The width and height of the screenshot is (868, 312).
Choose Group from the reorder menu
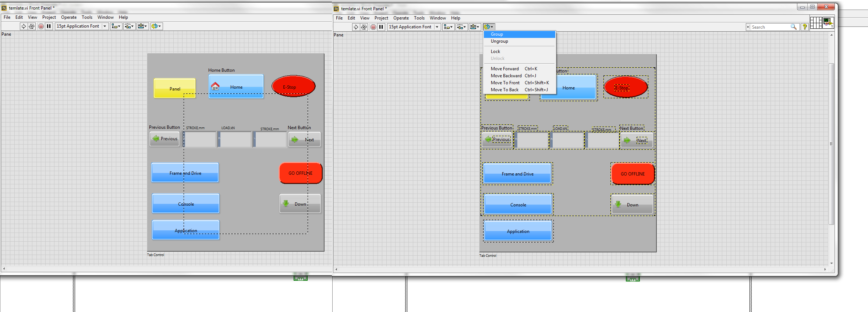tap(519, 34)
